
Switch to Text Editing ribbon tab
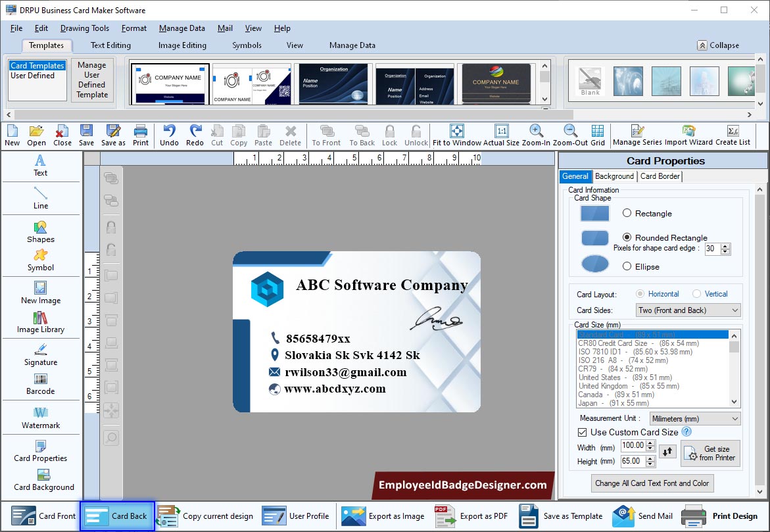coord(110,45)
